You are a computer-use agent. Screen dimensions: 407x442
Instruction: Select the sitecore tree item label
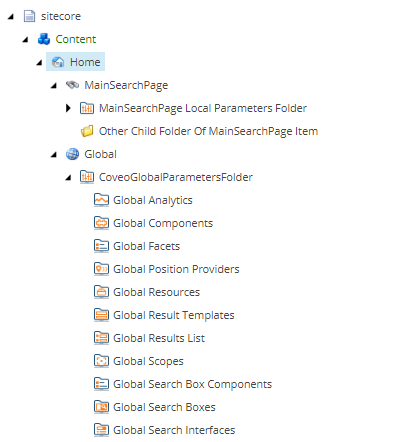click(61, 16)
